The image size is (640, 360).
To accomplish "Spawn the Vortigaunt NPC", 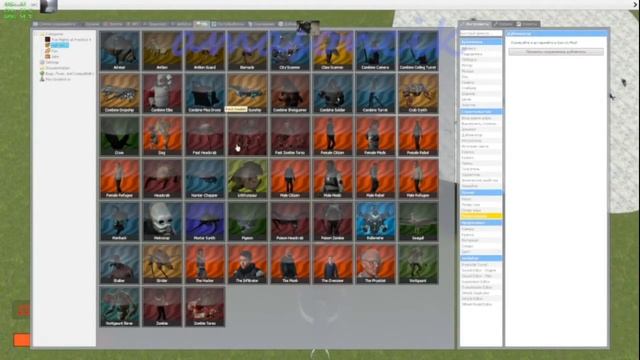I will click(418, 264).
